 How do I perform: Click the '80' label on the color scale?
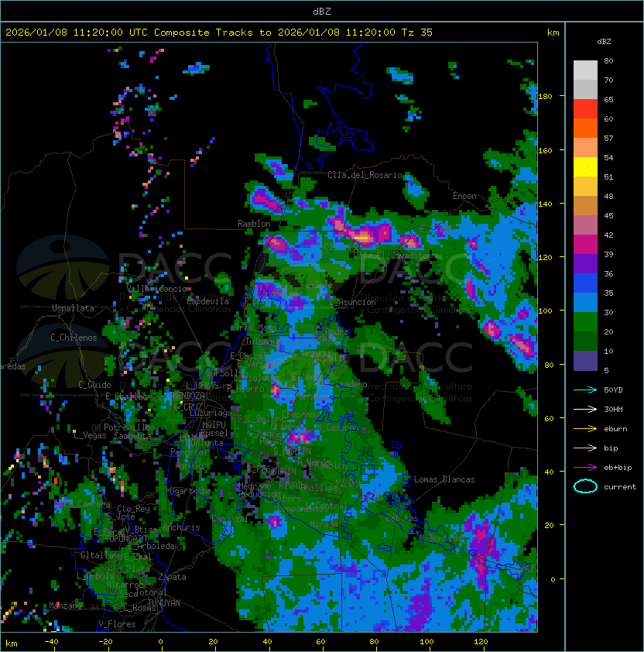click(x=608, y=60)
